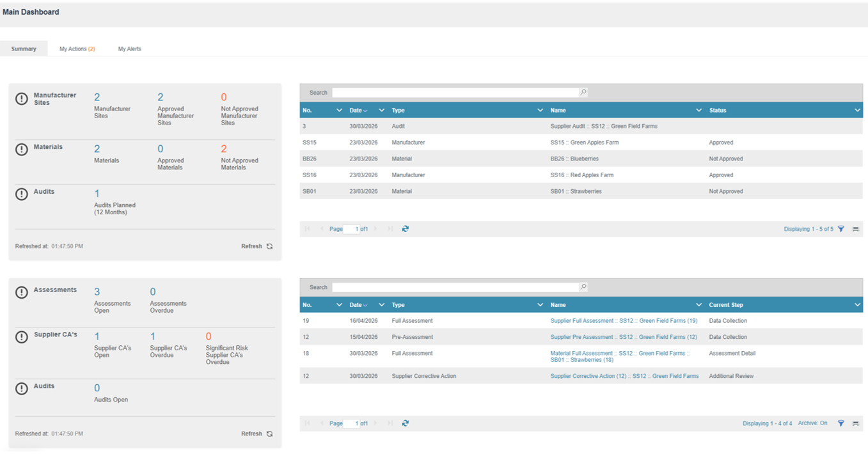Open the filter funnel icon of the bottom table
This screenshot has height=454, width=868.
tap(841, 423)
